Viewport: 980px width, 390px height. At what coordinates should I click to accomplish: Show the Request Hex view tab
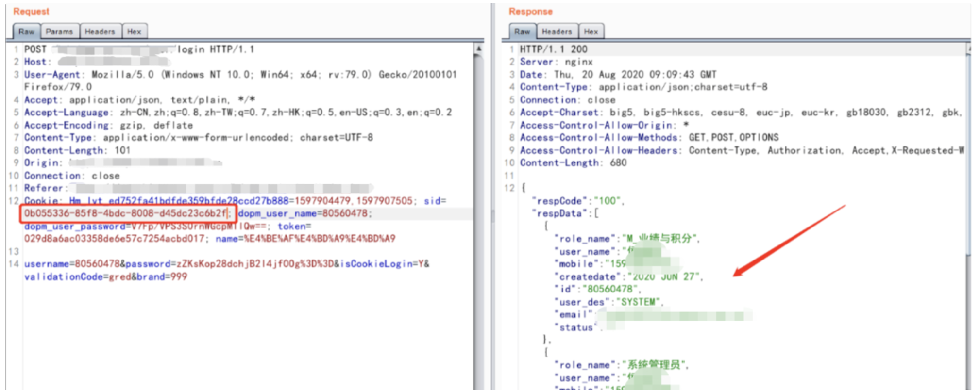134,32
